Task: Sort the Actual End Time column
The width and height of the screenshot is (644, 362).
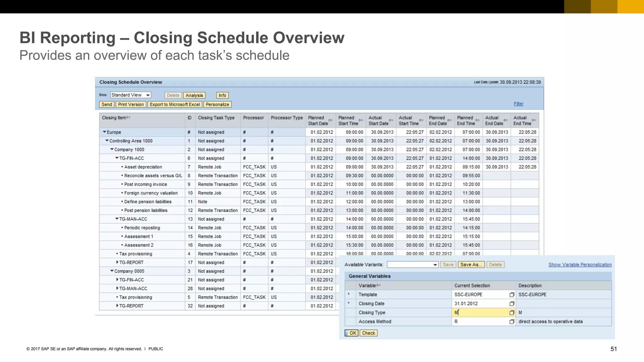Action: 534,120
